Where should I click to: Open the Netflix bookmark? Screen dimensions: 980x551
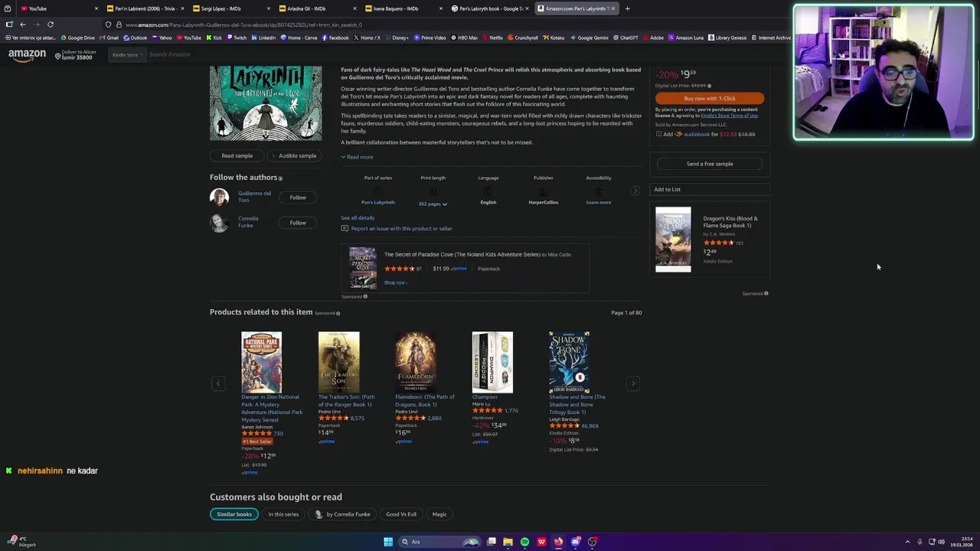(x=492, y=37)
